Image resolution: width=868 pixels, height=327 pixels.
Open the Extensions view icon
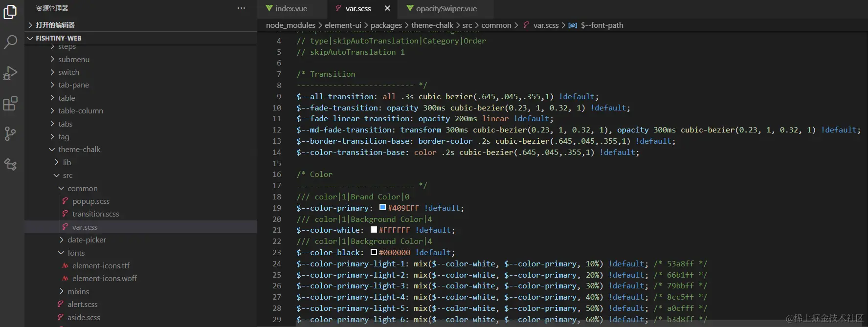[10, 103]
